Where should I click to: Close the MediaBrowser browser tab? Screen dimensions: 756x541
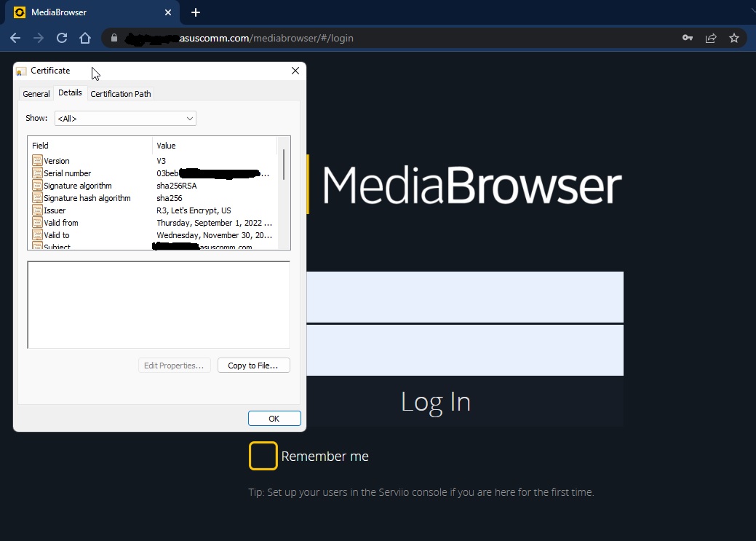[168, 12]
